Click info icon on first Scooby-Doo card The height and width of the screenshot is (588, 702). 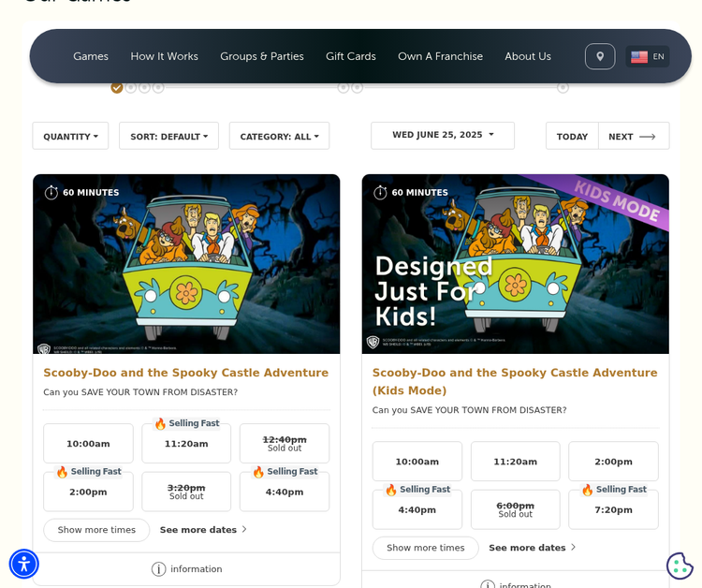coord(158,568)
